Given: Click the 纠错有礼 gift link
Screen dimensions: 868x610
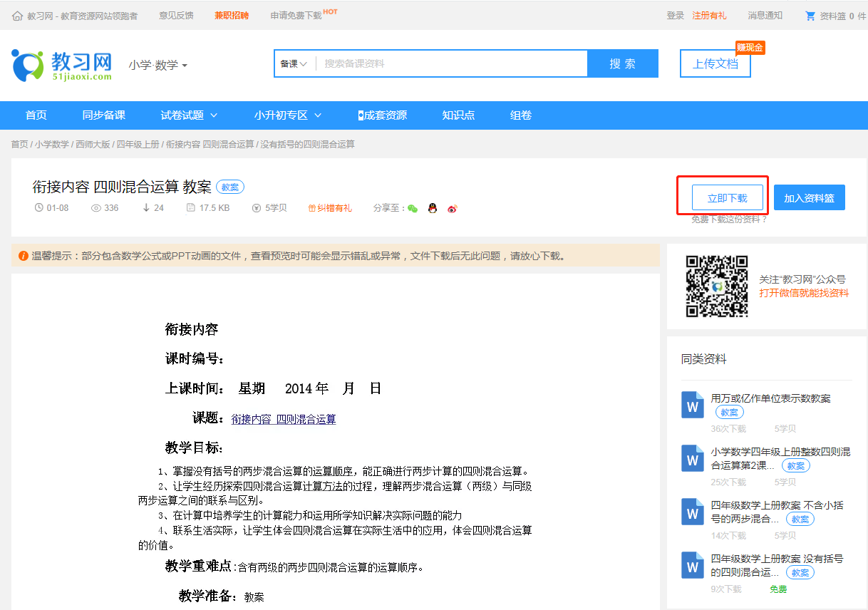Looking at the screenshot, I should (x=330, y=208).
